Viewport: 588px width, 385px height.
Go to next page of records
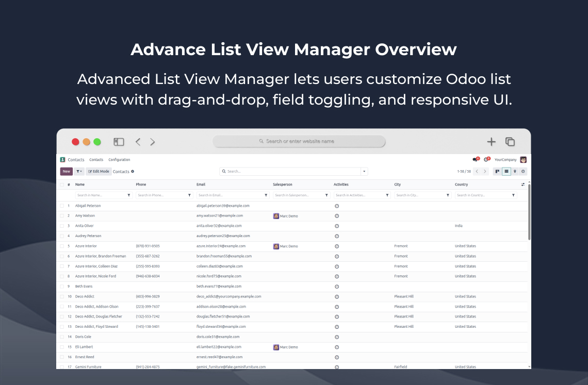(x=485, y=171)
